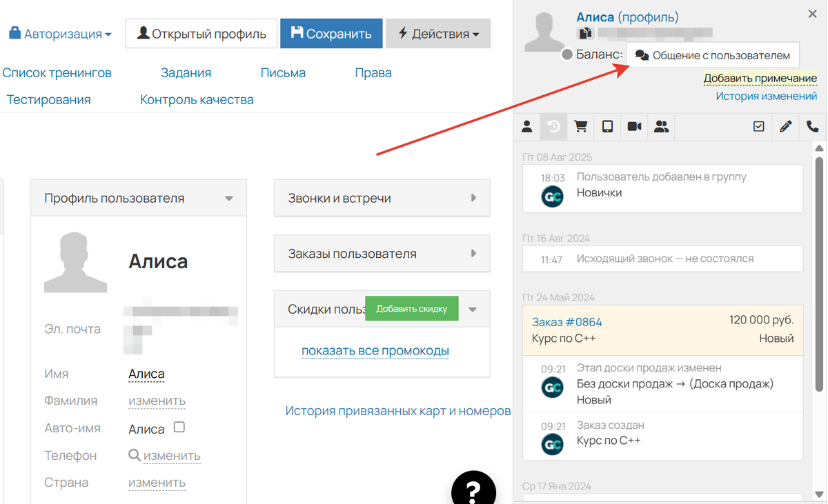Click Общение с пользователем button
828x504 pixels.
click(x=713, y=54)
